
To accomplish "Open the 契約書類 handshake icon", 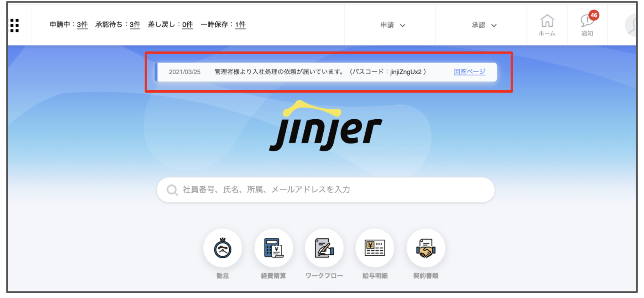I will pos(426,248).
